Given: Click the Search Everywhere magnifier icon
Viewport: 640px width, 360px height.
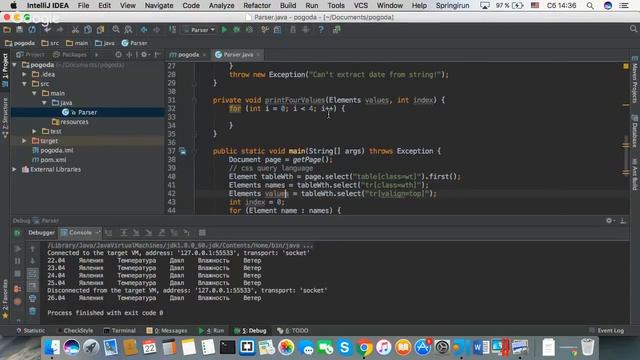Looking at the screenshot, I should click(x=633, y=29).
